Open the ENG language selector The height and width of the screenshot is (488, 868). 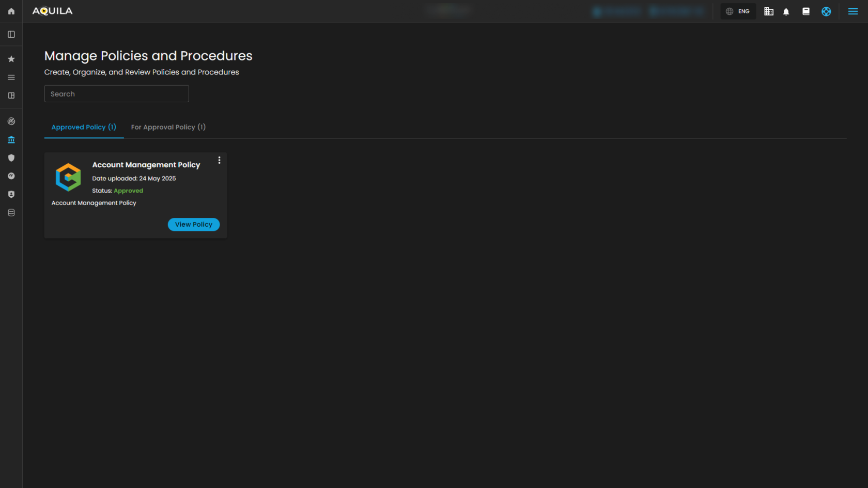(738, 11)
